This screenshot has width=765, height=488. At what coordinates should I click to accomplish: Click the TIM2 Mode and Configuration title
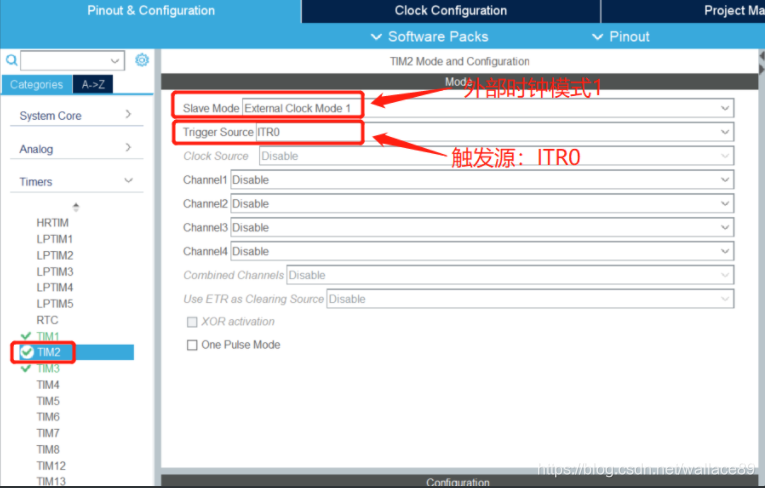tap(459, 61)
